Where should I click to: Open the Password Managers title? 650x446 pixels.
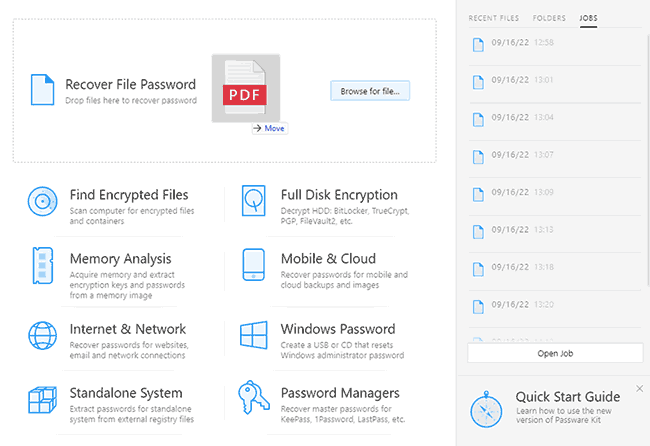(x=340, y=393)
